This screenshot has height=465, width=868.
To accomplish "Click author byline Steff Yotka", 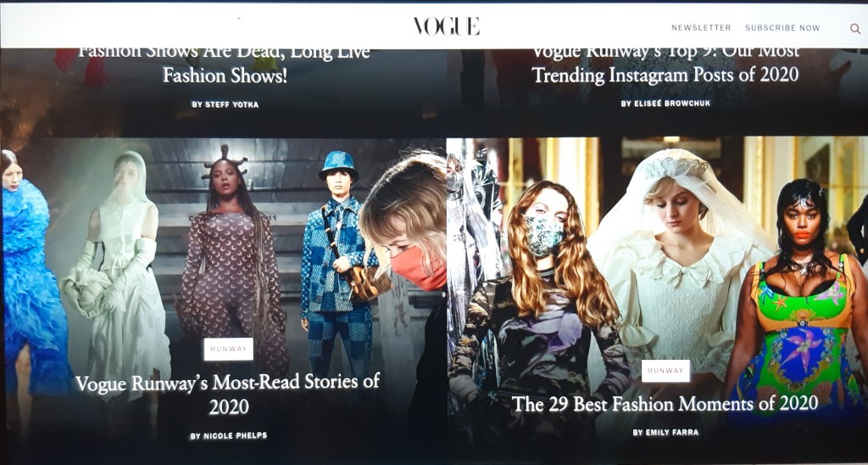I will [225, 104].
